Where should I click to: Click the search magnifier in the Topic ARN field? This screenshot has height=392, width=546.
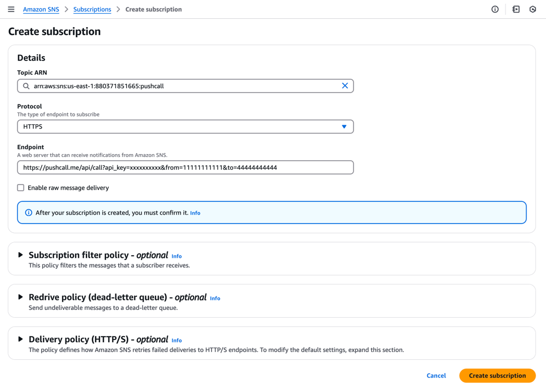click(26, 85)
